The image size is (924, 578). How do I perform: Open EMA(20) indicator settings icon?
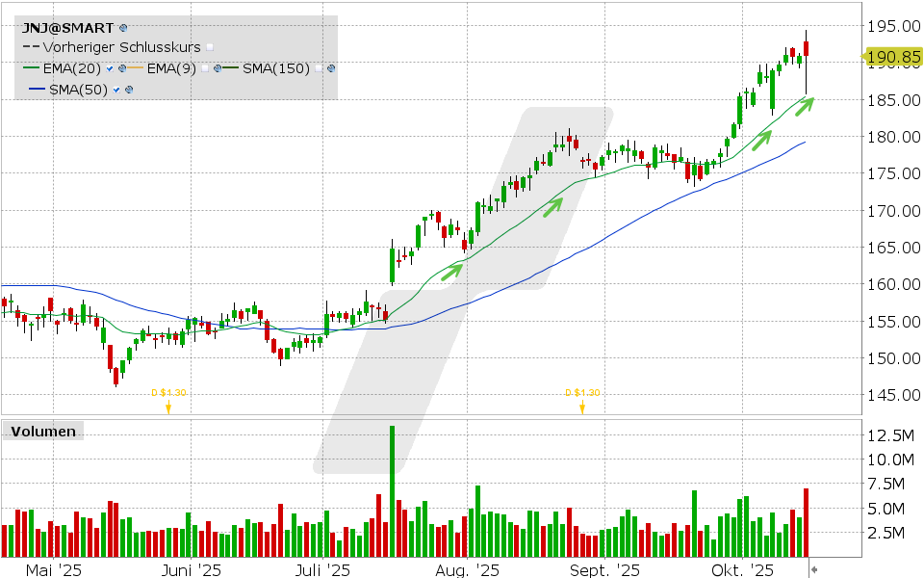coord(122,68)
